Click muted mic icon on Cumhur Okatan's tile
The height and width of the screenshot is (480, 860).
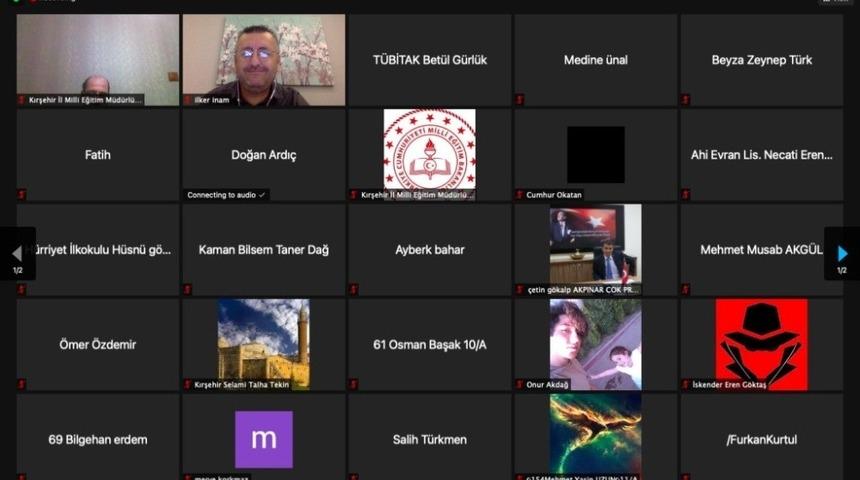[520, 195]
